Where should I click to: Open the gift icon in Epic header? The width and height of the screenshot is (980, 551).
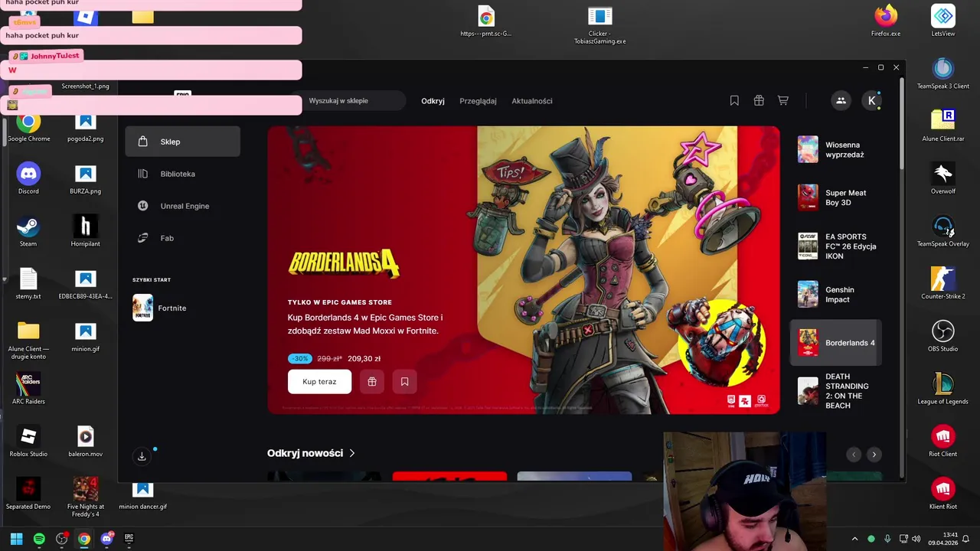tap(759, 100)
